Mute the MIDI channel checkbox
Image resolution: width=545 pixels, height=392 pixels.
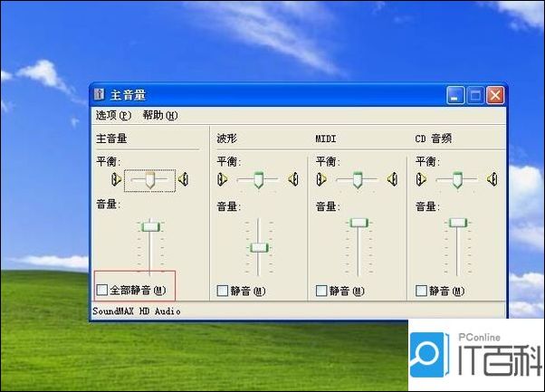pos(321,291)
